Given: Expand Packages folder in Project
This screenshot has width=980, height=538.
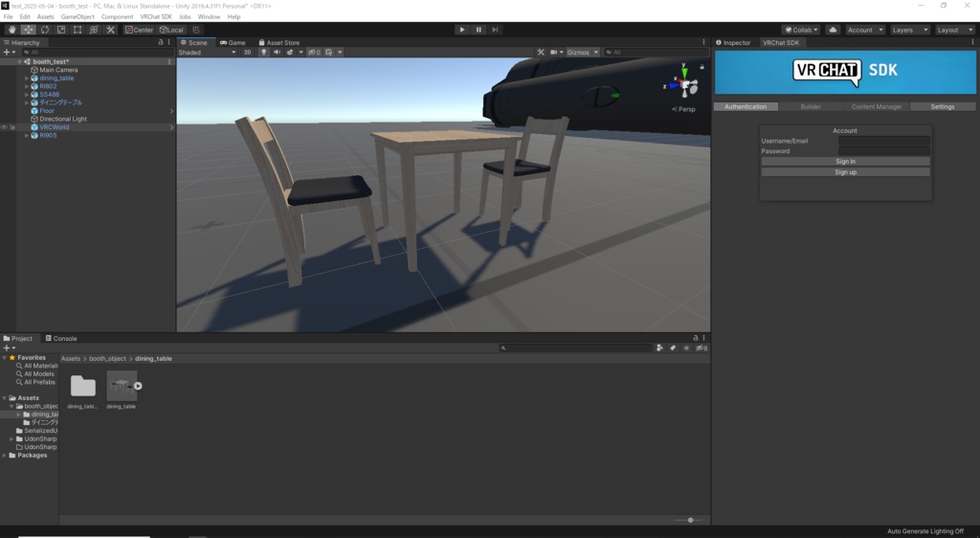Looking at the screenshot, I should 5,455.
